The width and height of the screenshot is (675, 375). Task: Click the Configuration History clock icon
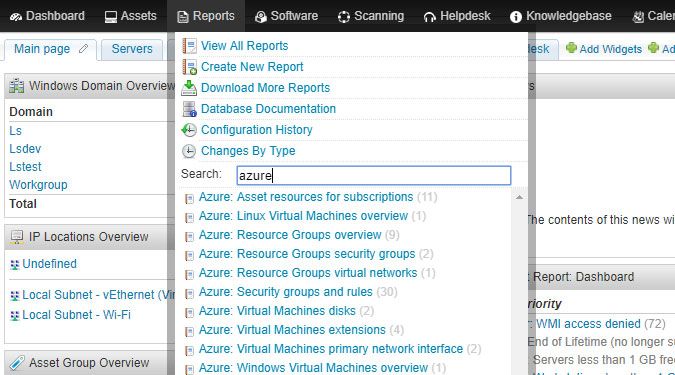tap(189, 130)
